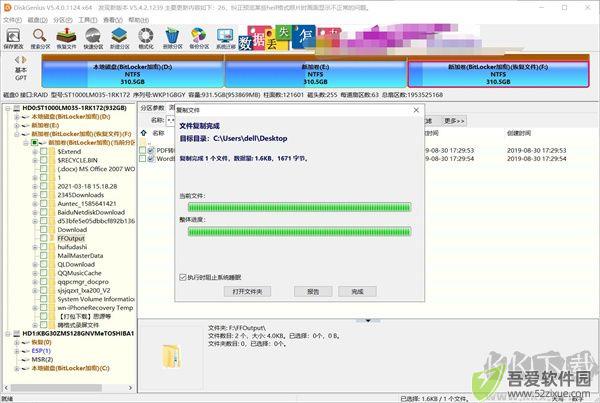Click the Report (报告) button in the dialog
The height and width of the screenshot is (403, 600).
tap(313, 292)
